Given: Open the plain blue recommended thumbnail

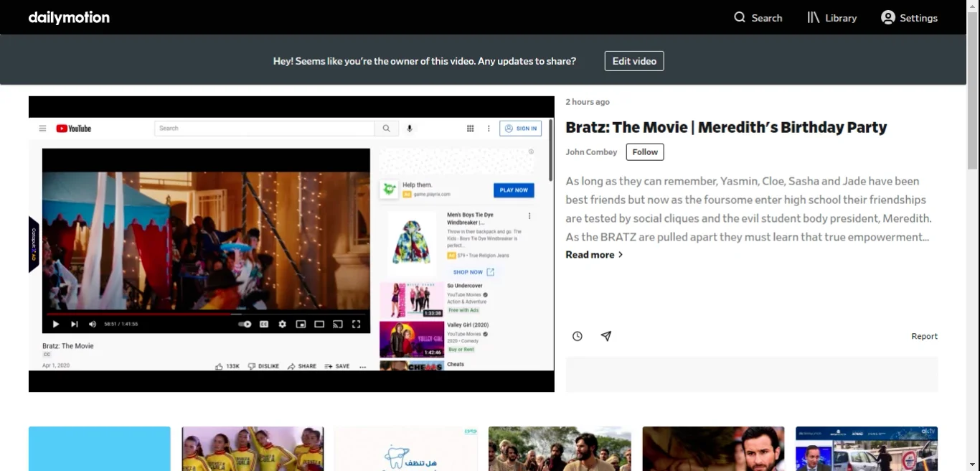Looking at the screenshot, I should [100, 449].
